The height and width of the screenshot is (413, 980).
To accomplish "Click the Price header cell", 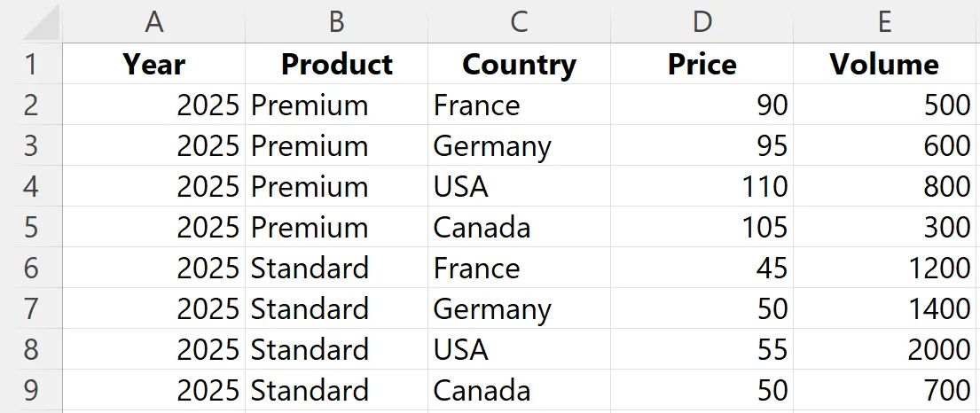I will coord(702,64).
